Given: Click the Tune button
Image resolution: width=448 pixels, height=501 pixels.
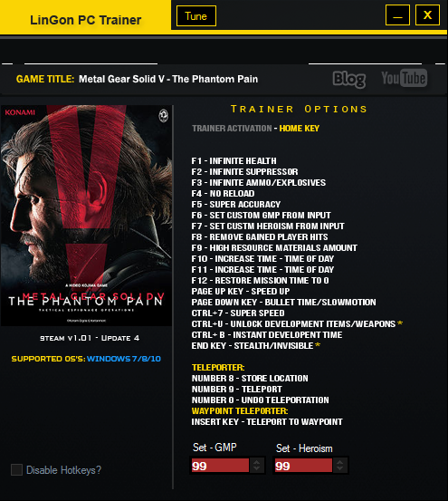Looking at the screenshot, I should pyautogui.click(x=195, y=16).
